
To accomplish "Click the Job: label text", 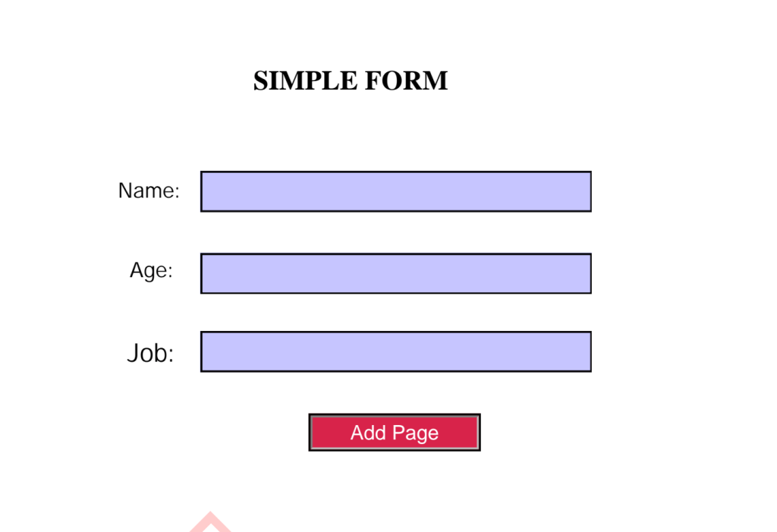I will [150, 354].
